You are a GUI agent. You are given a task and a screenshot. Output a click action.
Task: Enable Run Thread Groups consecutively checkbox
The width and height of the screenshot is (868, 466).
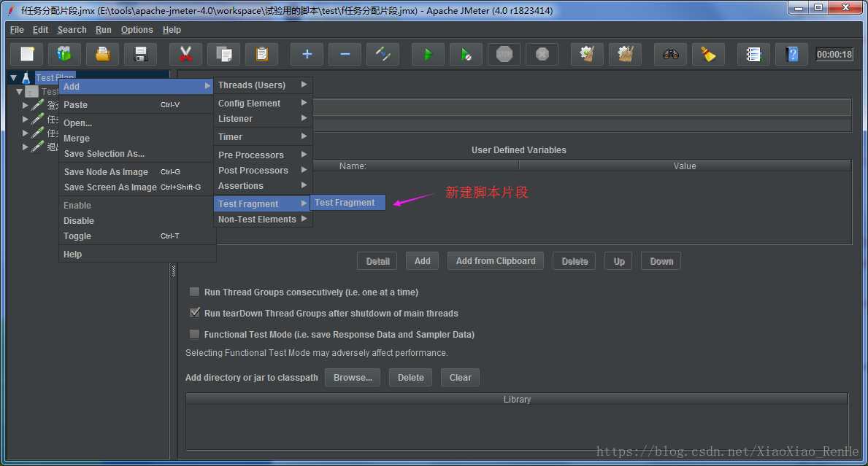194,292
